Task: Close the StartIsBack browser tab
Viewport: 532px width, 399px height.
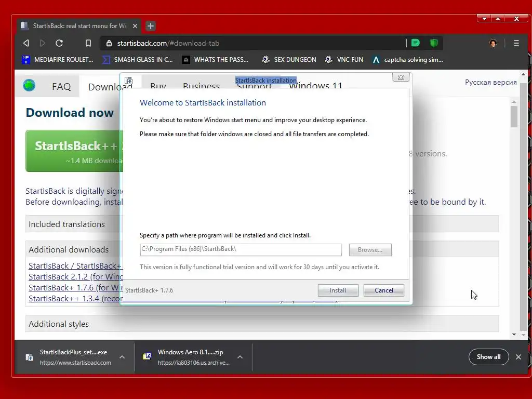Action: coord(135,26)
